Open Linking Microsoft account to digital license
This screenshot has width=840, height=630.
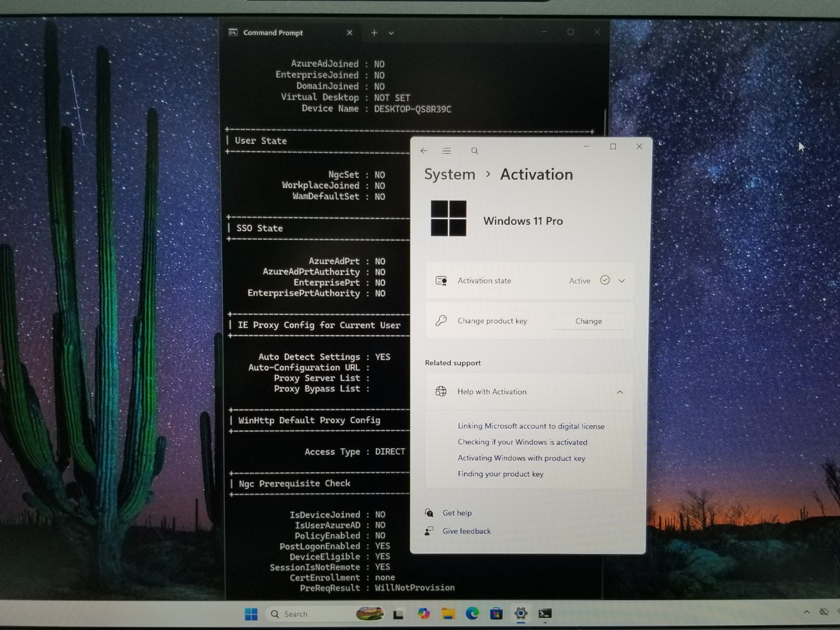[x=531, y=426]
